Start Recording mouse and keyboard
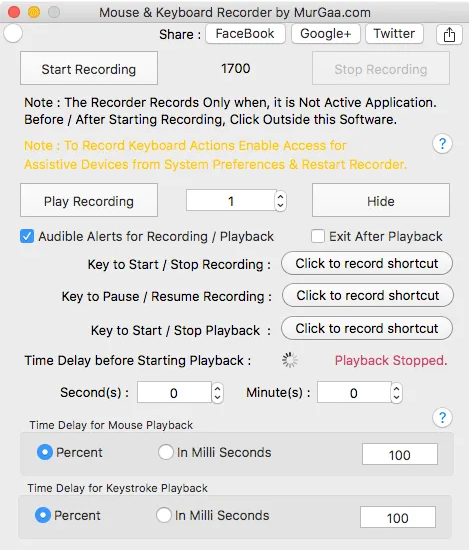Viewport: 469px width, 550px height. point(89,68)
